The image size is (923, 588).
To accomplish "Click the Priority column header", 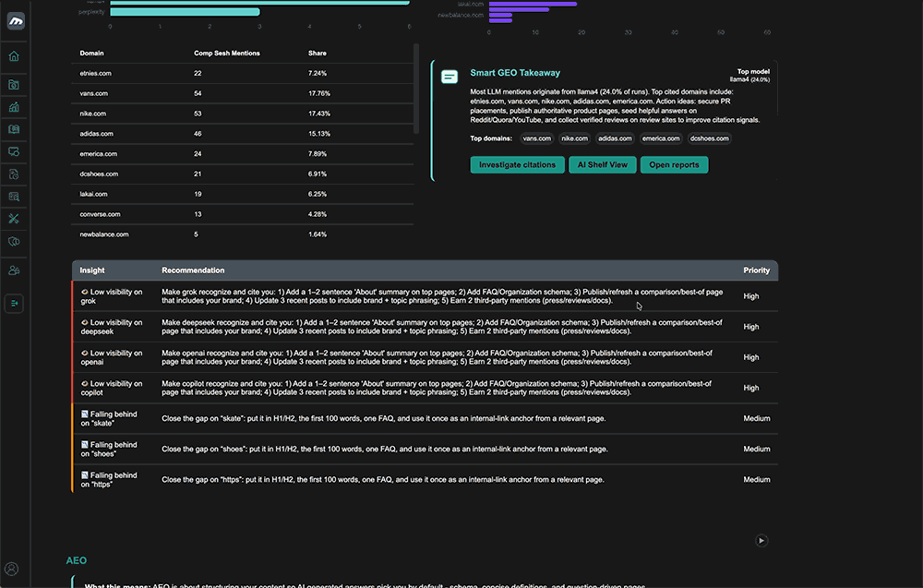I will 756,270.
